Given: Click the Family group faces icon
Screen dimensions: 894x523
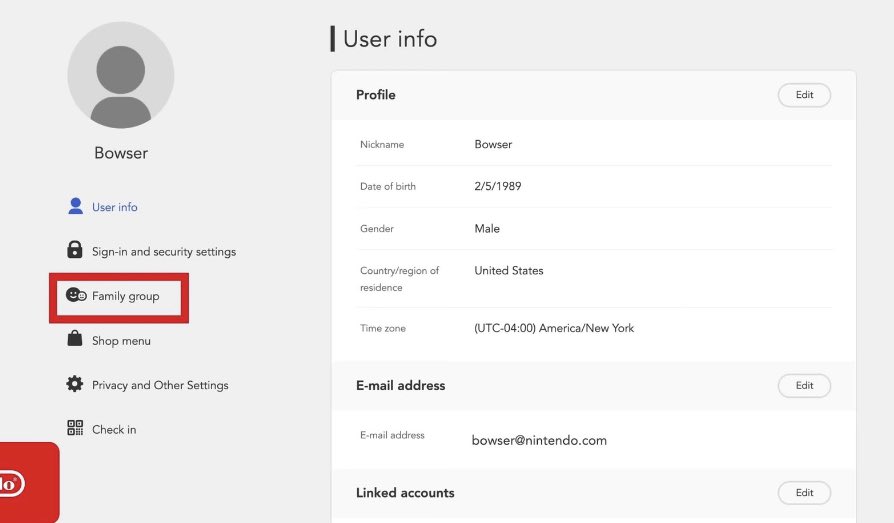Looking at the screenshot, I should (76, 295).
